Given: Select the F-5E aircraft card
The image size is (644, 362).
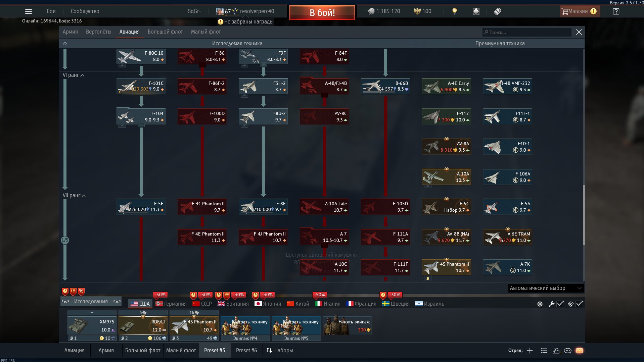Looking at the screenshot, I should [x=141, y=207].
